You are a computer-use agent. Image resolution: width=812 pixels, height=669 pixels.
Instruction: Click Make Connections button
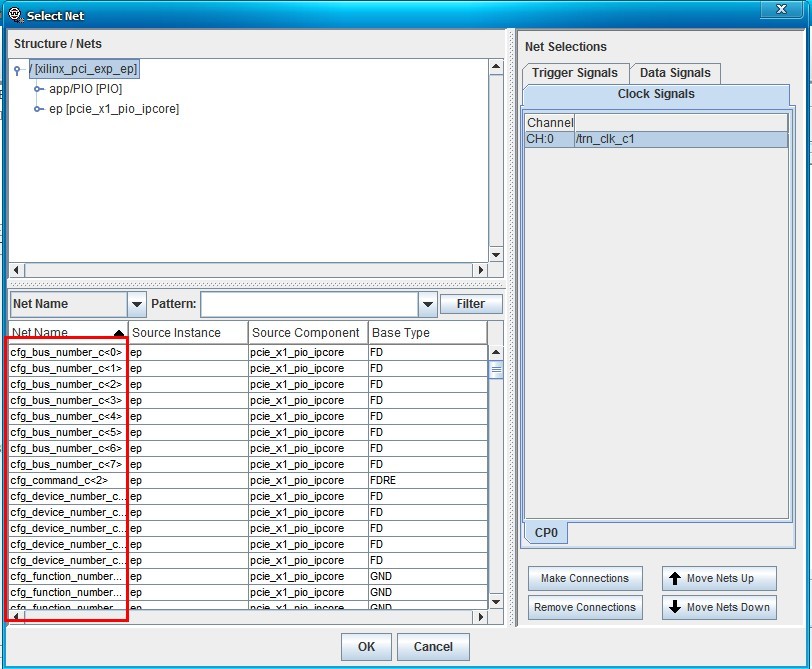point(585,578)
